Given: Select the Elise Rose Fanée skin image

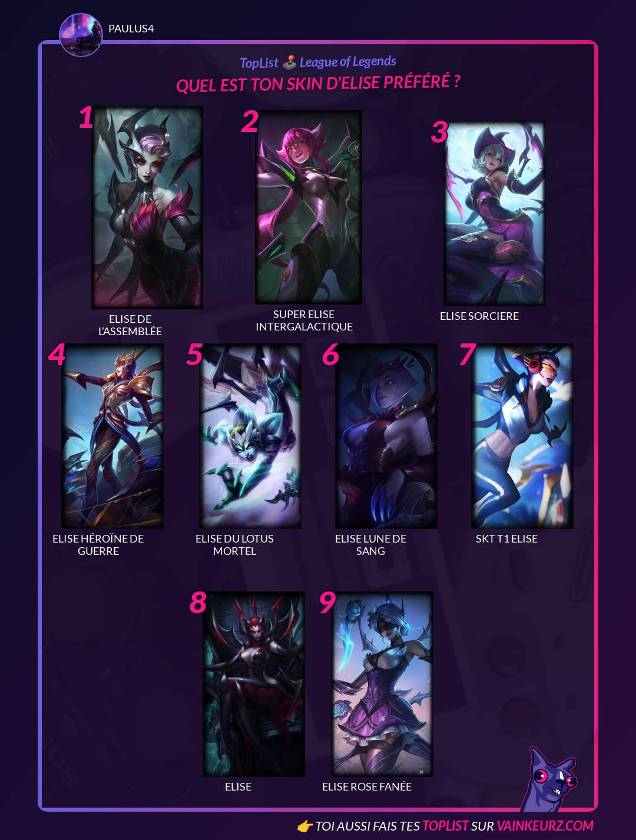Looking at the screenshot, I should [382, 684].
